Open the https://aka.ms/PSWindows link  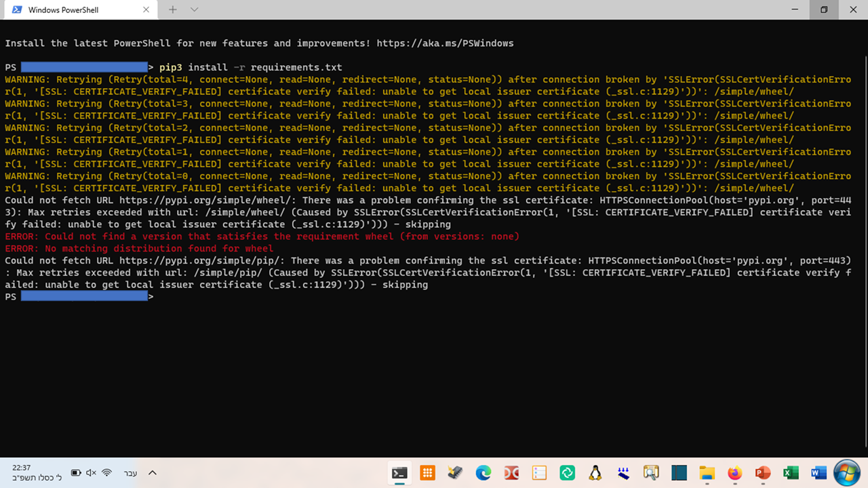445,43
